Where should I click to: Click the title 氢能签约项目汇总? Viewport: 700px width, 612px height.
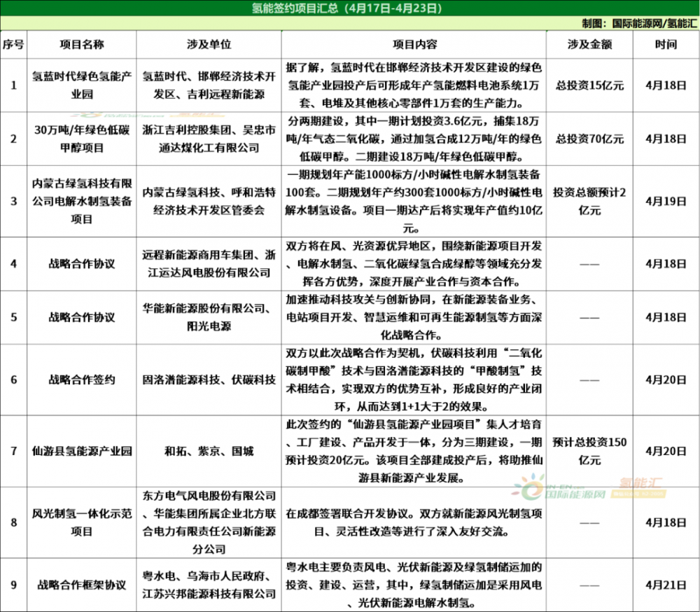349,8
